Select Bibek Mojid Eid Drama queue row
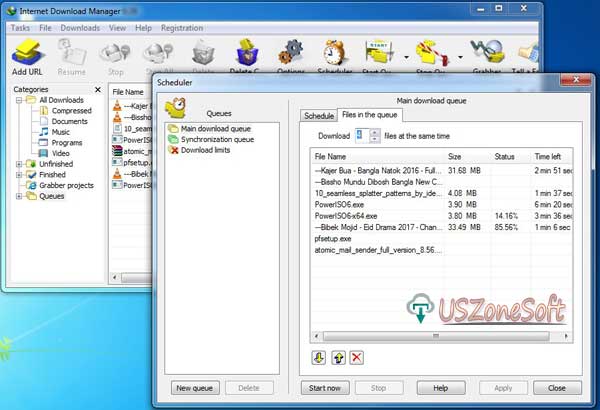Viewport: 600px width, 410px height. (442, 227)
